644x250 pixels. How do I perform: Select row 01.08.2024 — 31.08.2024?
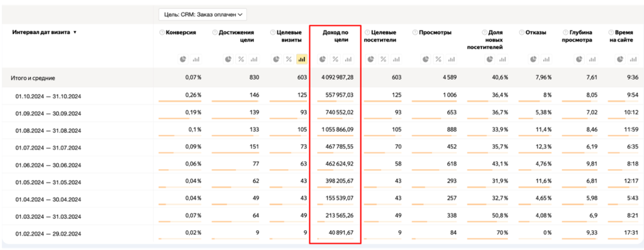click(x=48, y=130)
